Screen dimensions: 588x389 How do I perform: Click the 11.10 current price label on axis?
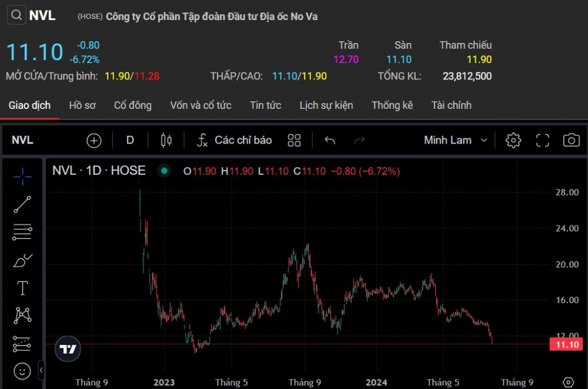pyautogui.click(x=566, y=344)
